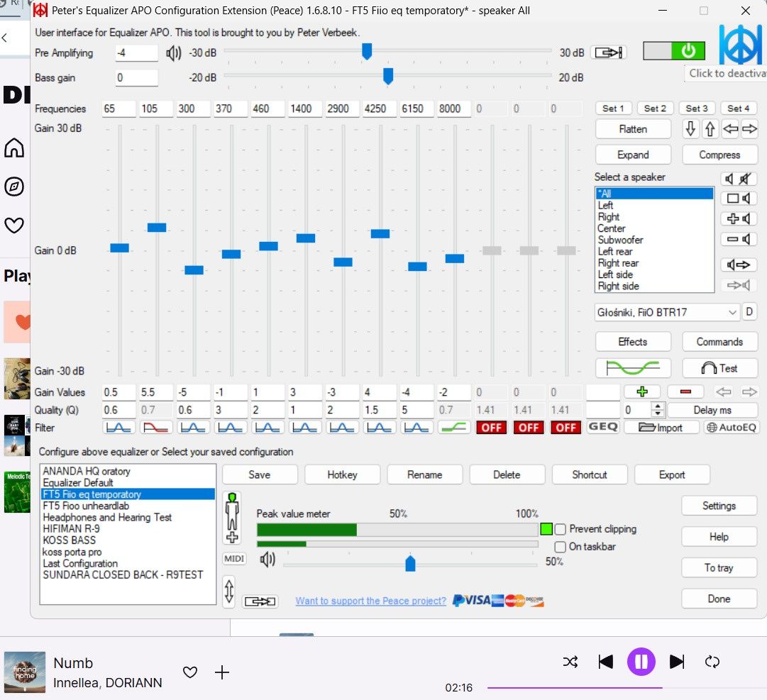The image size is (767, 700).
Task: Click the 65 Hz band's filter icon
Action: [119, 428]
